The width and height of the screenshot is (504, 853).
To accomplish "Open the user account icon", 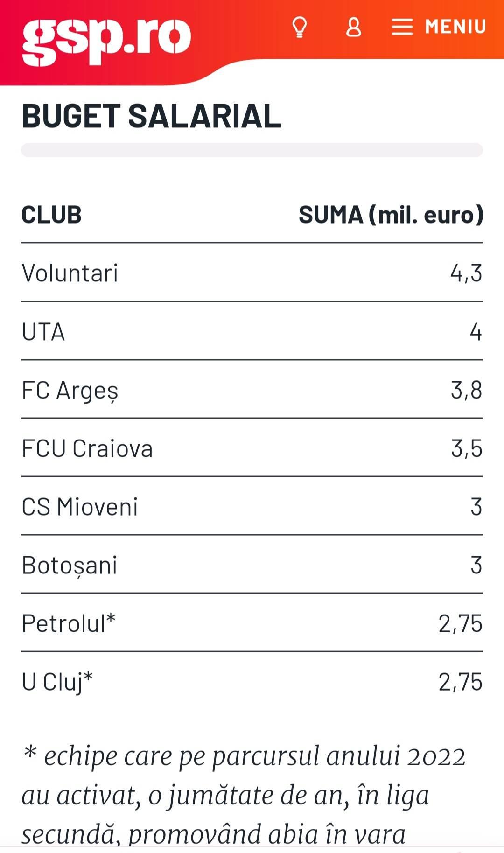I will pos(353,27).
